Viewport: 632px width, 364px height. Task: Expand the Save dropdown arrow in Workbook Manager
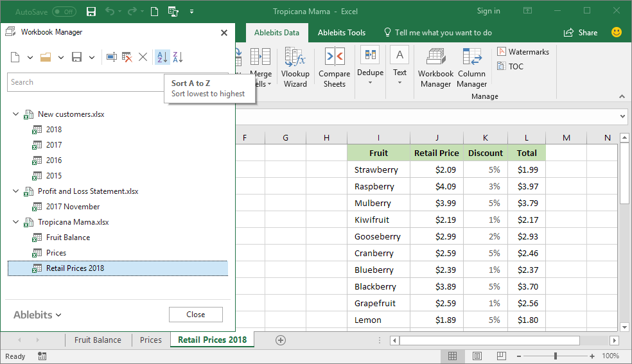[x=92, y=58]
